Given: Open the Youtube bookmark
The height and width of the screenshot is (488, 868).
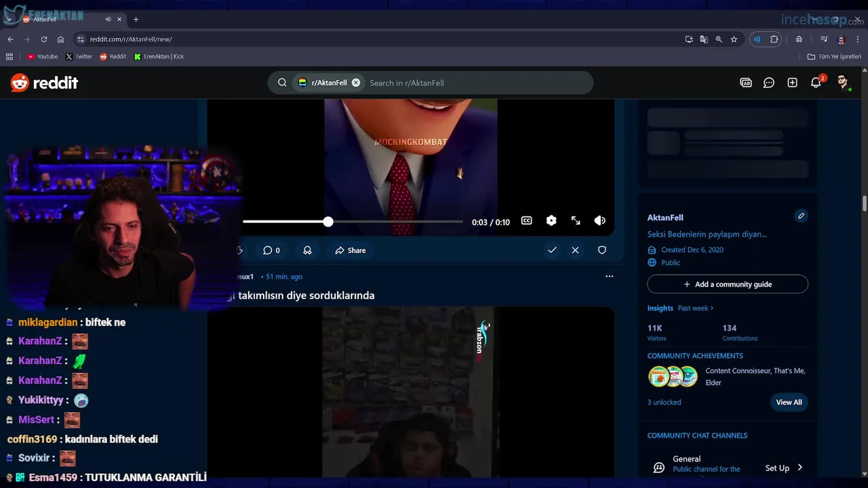Looking at the screenshot, I should (x=42, y=56).
